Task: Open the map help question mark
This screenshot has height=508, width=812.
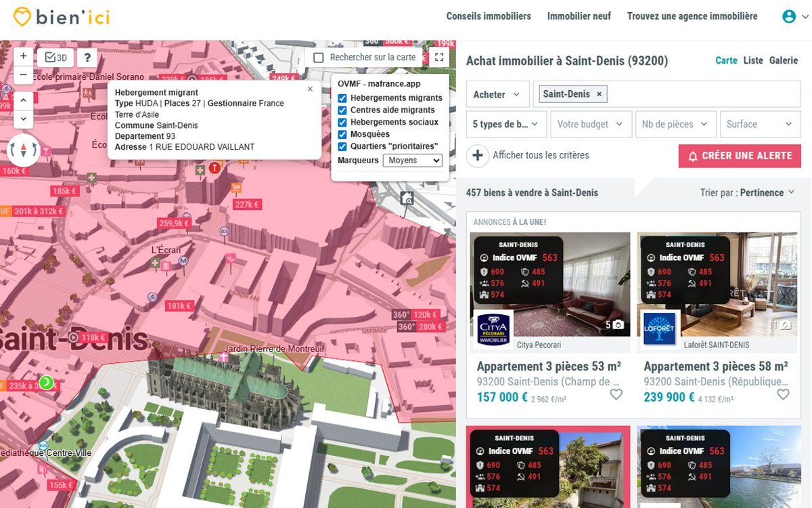Action: point(87,58)
